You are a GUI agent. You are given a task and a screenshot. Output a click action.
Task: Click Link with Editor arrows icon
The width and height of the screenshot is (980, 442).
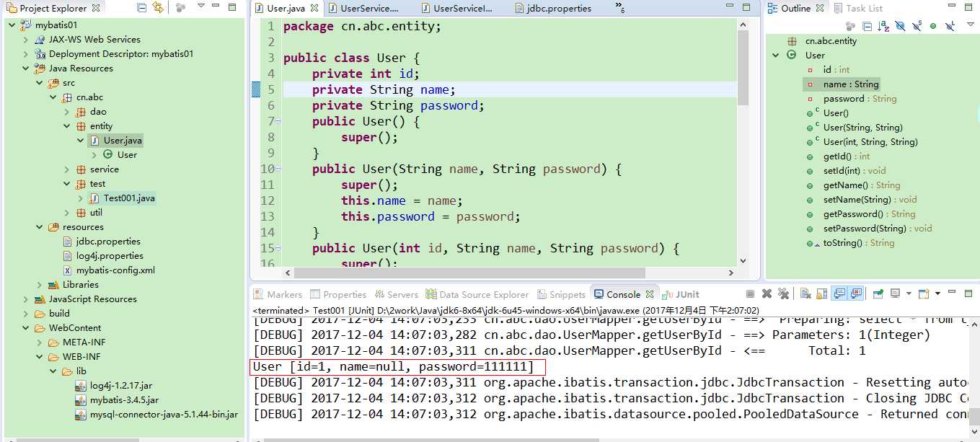click(158, 8)
